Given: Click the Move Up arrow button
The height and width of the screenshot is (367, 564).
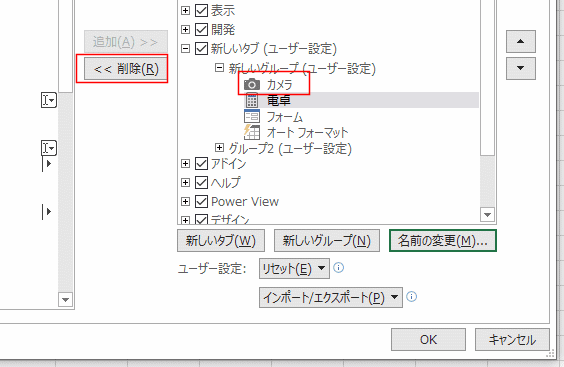Looking at the screenshot, I should (x=520, y=41).
